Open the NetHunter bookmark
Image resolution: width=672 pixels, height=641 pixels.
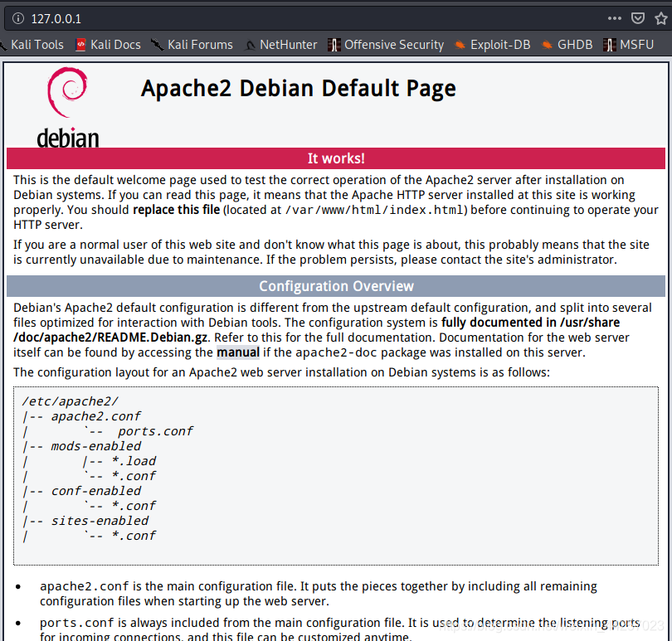[280, 45]
